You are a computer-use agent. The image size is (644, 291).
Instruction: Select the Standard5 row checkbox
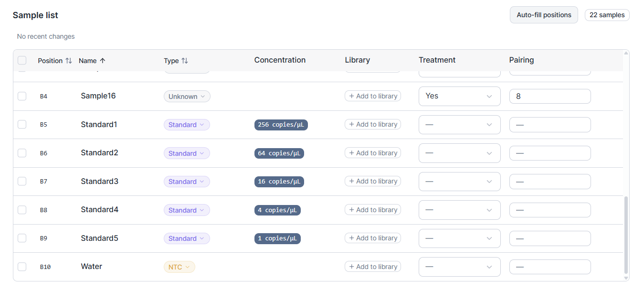(x=22, y=238)
